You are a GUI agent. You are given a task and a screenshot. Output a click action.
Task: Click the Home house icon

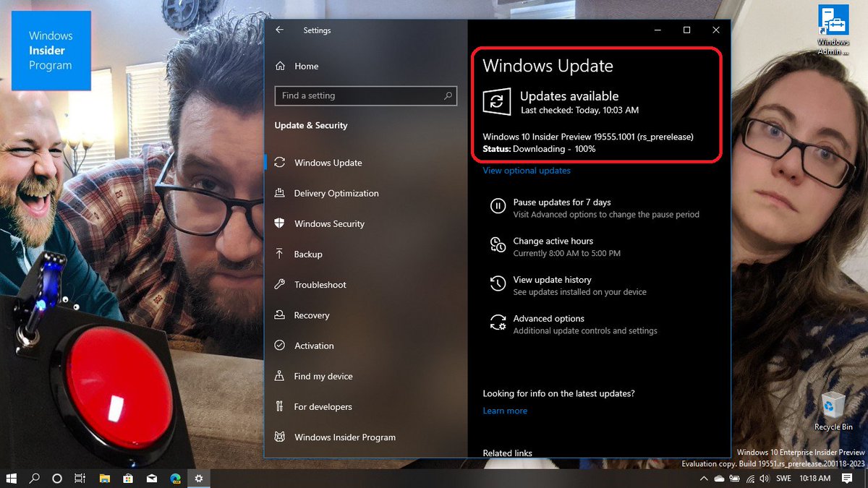tap(280, 66)
